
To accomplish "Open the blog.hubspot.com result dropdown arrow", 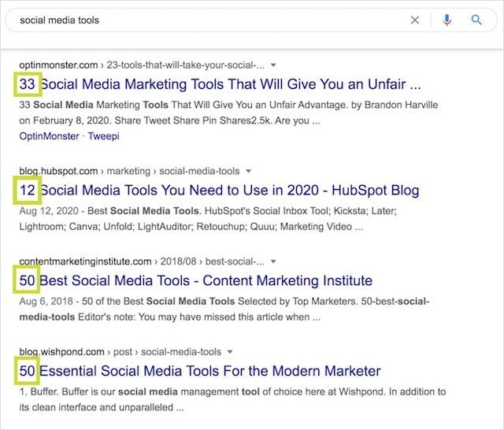I will tap(247, 171).
